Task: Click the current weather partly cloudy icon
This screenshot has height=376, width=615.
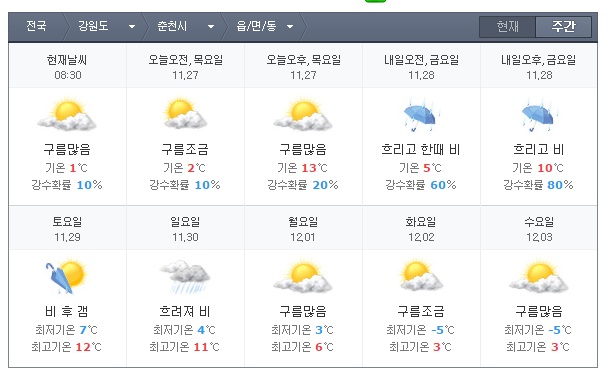Action: coord(67,114)
